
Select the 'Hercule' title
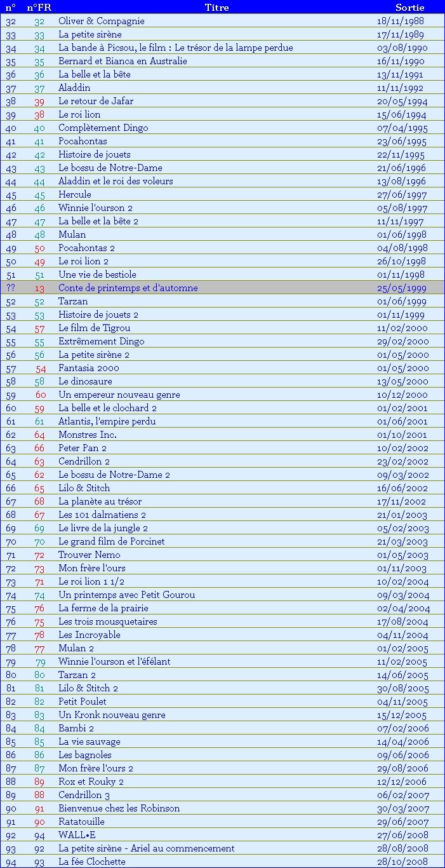[75, 194]
